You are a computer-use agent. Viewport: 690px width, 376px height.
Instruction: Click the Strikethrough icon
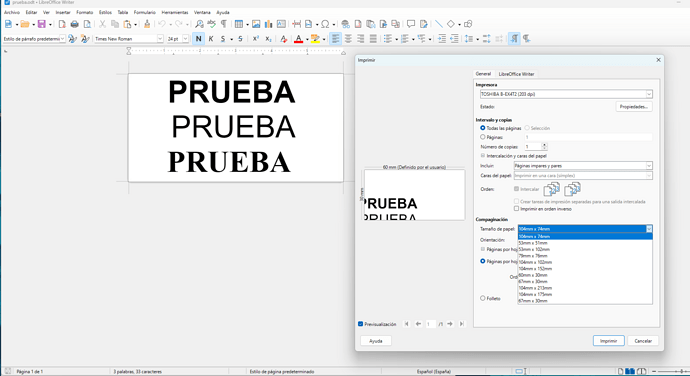pos(240,39)
